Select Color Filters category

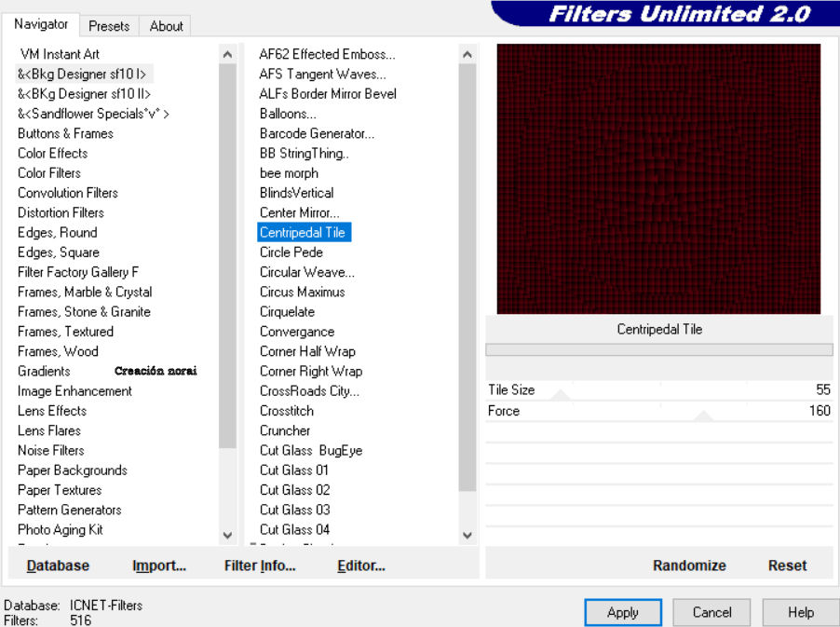click(x=49, y=173)
